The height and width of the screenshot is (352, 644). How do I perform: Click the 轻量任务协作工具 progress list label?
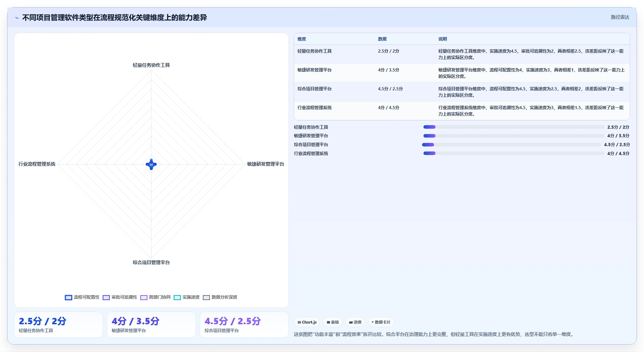[x=311, y=127]
